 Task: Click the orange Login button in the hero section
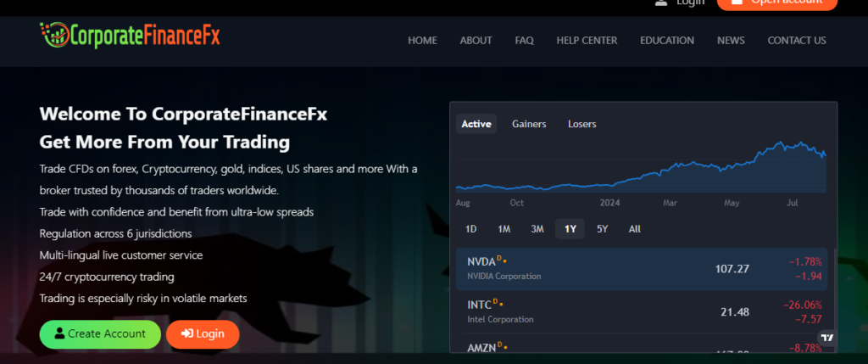(203, 334)
